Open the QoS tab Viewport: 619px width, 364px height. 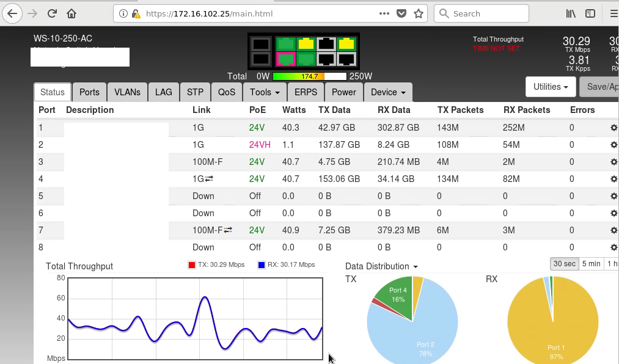[x=227, y=92]
